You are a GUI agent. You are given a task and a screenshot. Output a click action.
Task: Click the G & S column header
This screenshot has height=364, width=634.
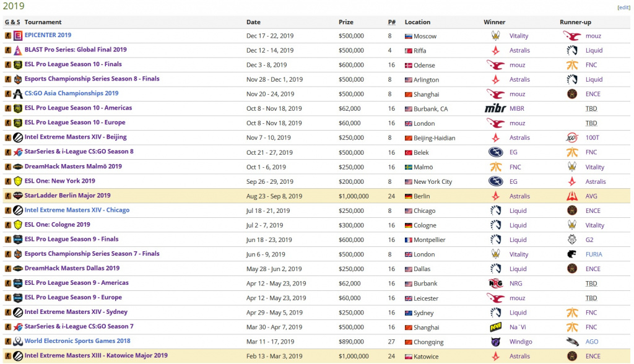pos(12,22)
